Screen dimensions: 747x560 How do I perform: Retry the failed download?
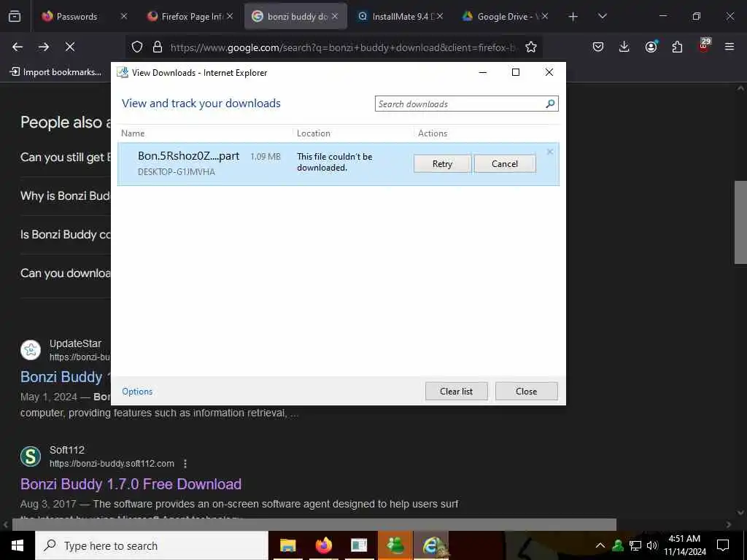tap(442, 164)
